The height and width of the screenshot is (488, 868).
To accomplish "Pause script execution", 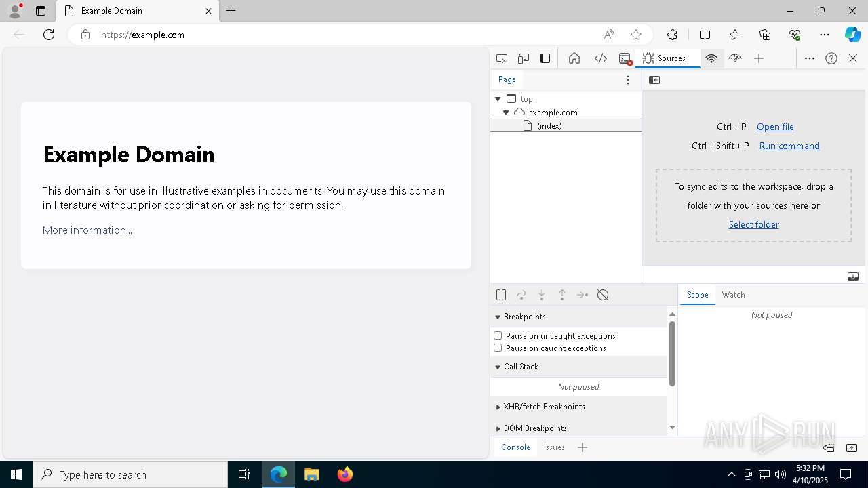I will coord(501,295).
